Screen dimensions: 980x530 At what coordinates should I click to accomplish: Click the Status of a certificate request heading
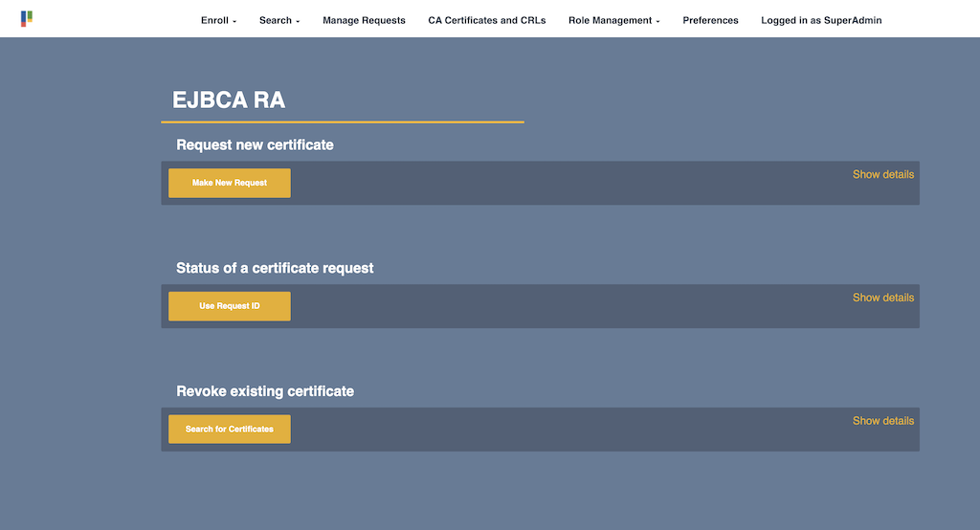coord(275,269)
